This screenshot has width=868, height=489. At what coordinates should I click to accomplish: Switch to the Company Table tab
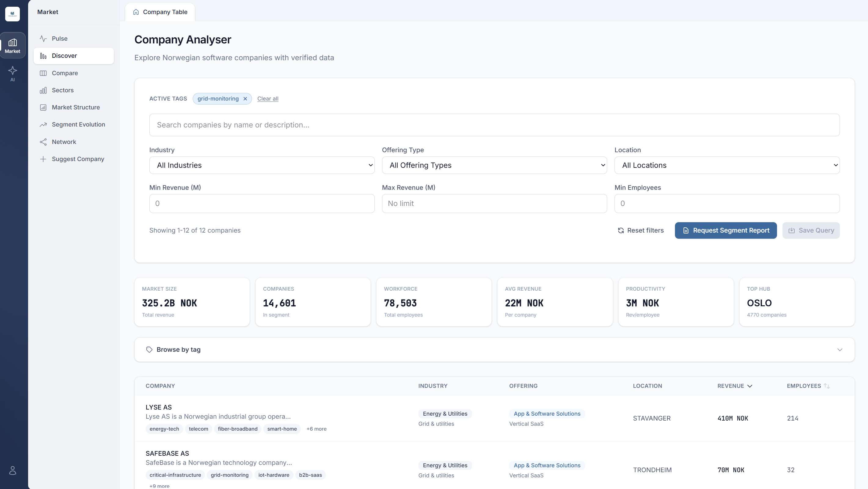tap(160, 12)
